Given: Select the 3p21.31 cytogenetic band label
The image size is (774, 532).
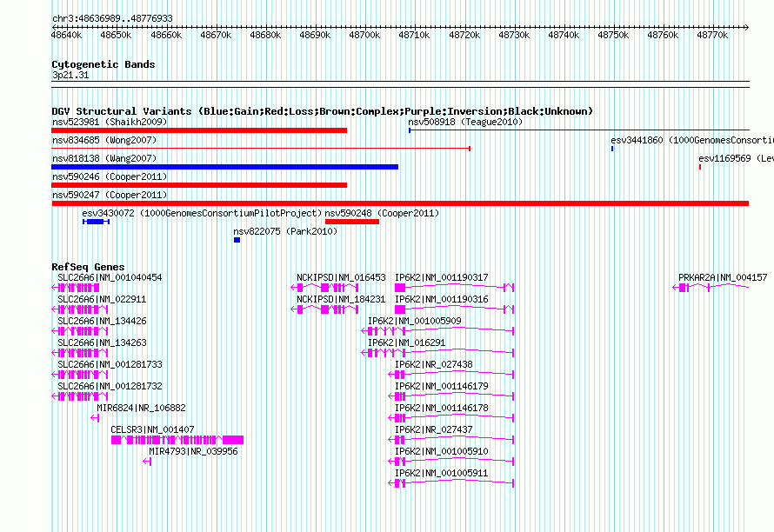Looking at the screenshot, I should pos(70,75).
